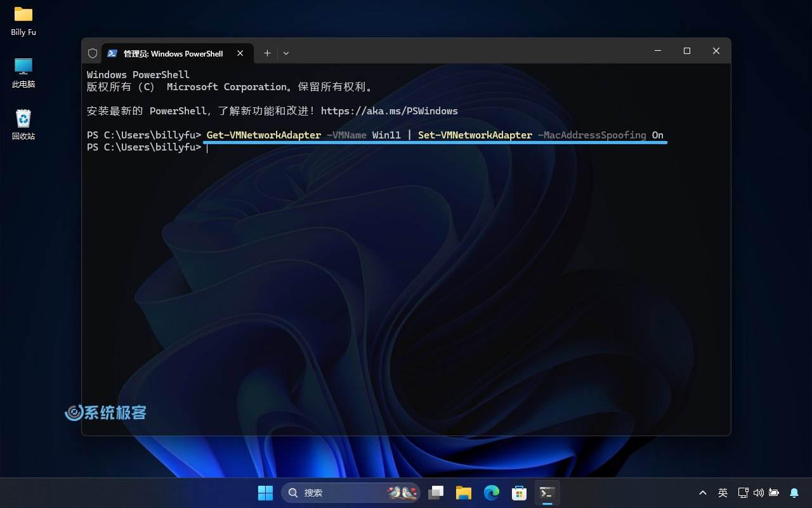Switch the 英 input method indicator

(x=723, y=493)
